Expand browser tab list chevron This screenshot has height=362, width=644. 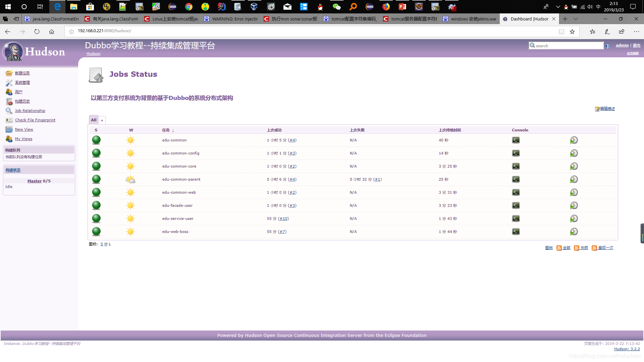[576, 19]
